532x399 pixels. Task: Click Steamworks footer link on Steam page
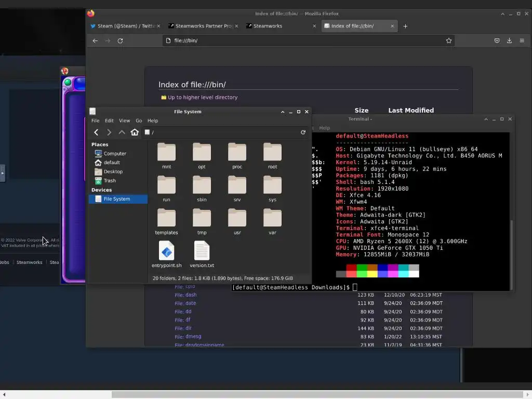pos(30,262)
